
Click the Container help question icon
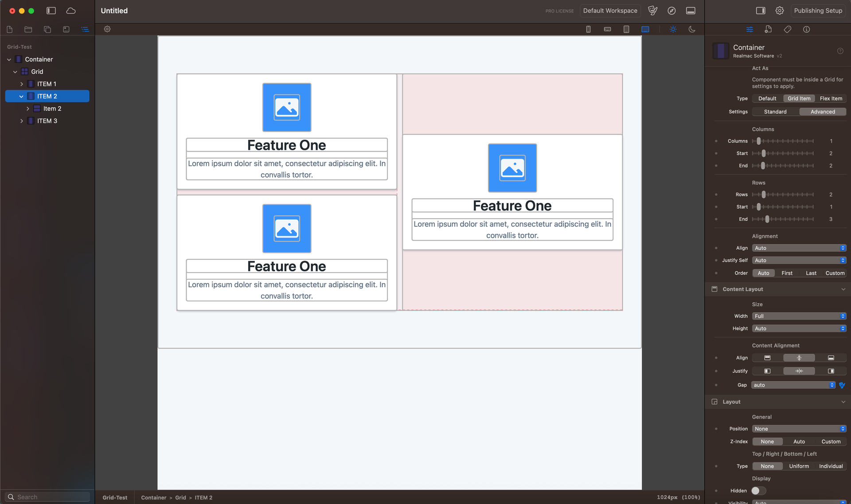(x=840, y=51)
